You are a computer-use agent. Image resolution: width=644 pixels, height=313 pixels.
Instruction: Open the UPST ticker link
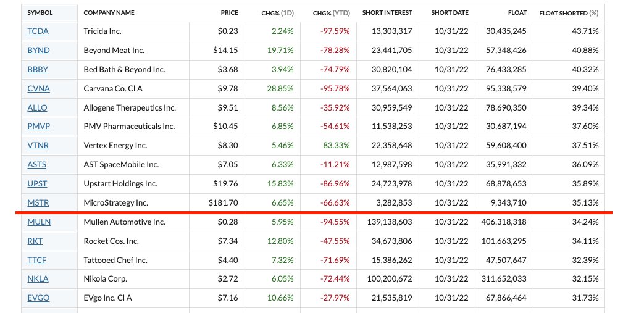[x=38, y=183]
